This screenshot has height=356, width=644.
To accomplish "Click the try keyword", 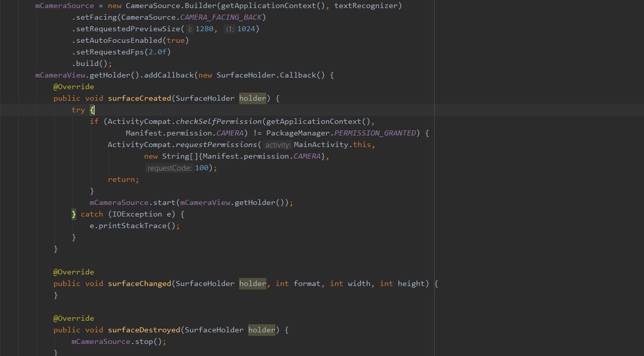I will point(78,110).
